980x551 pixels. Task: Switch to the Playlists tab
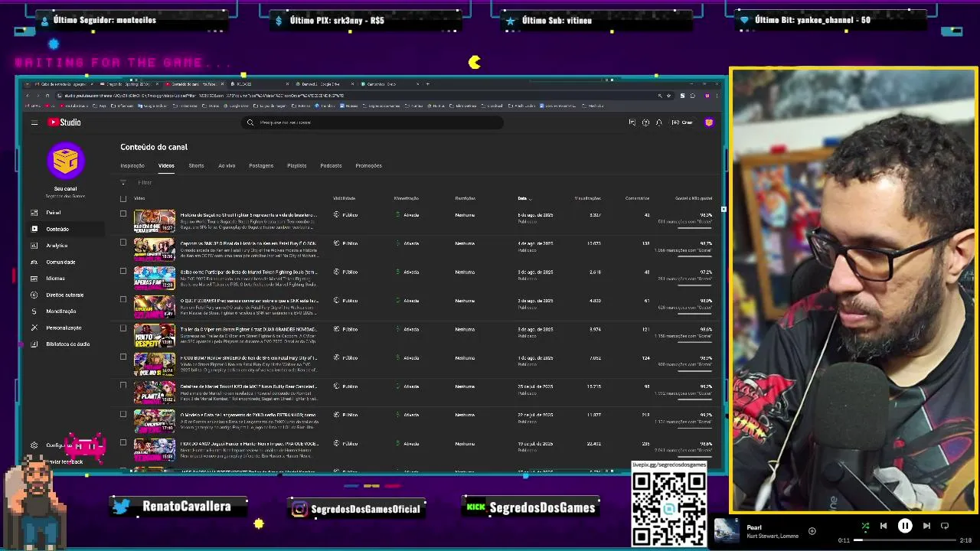pyautogui.click(x=296, y=165)
